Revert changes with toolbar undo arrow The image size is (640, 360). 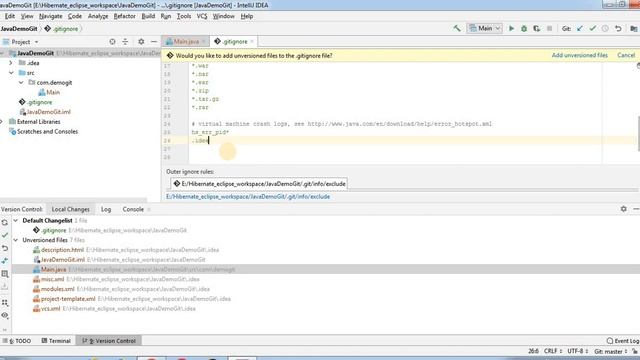[618, 29]
